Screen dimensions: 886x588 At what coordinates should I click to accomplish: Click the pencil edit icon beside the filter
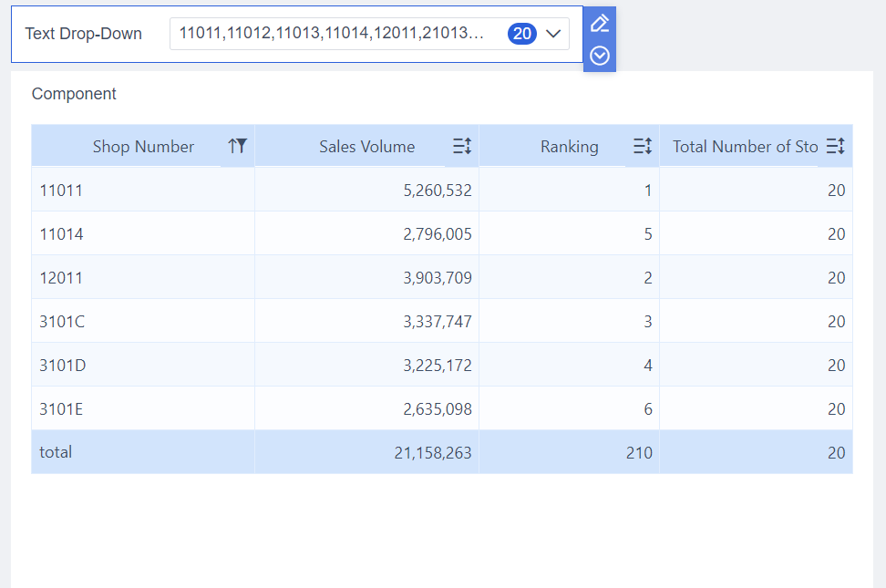(599, 22)
